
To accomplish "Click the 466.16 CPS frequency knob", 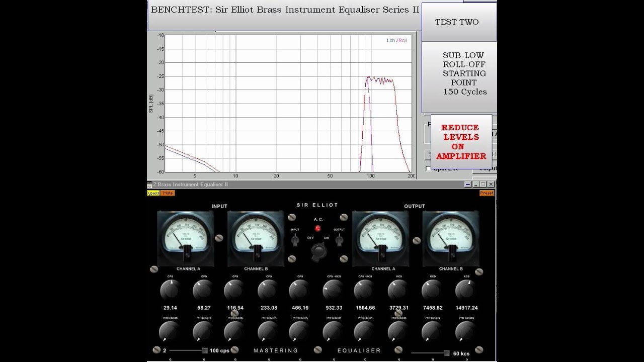I will pyautogui.click(x=299, y=290).
